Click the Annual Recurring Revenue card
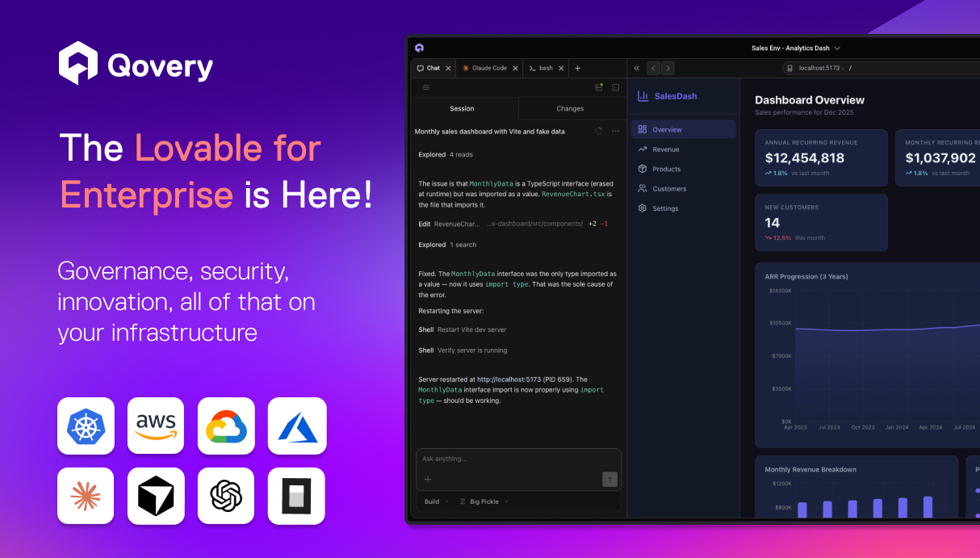The height and width of the screenshot is (558, 980). [x=821, y=158]
